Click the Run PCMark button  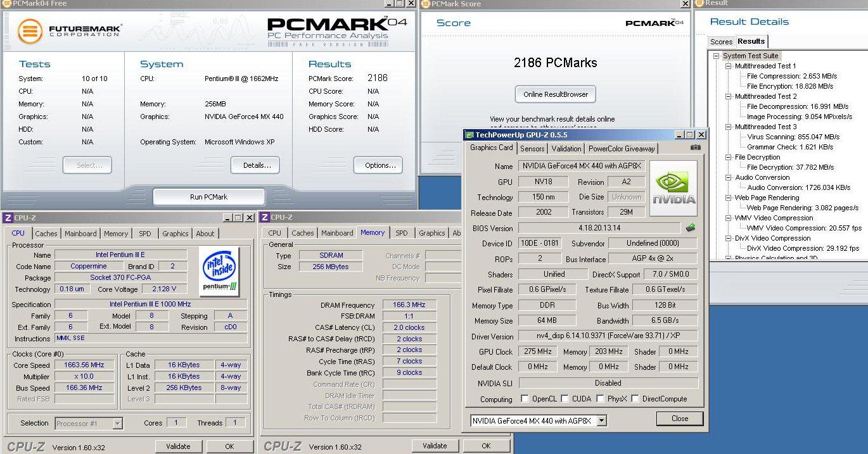[x=208, y=197]
